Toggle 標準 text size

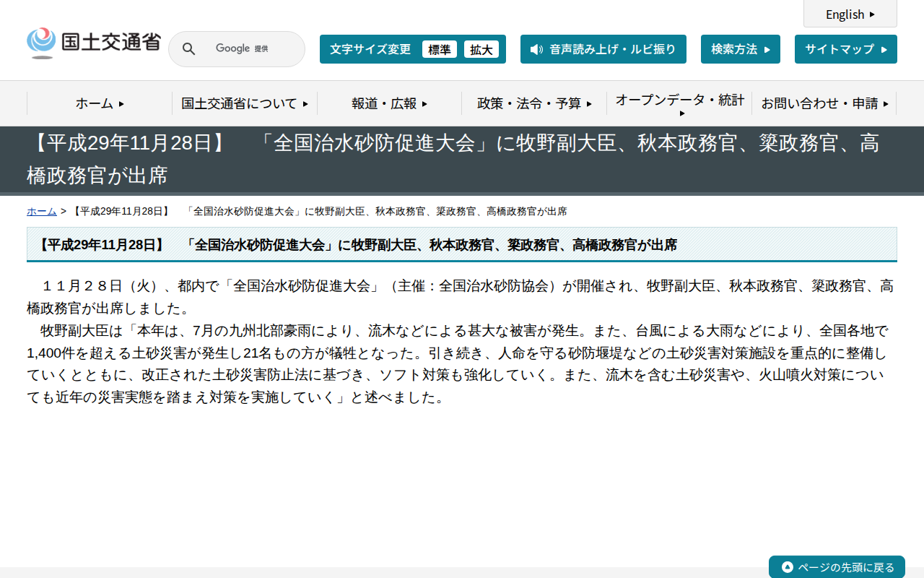(x=440, y=49)
